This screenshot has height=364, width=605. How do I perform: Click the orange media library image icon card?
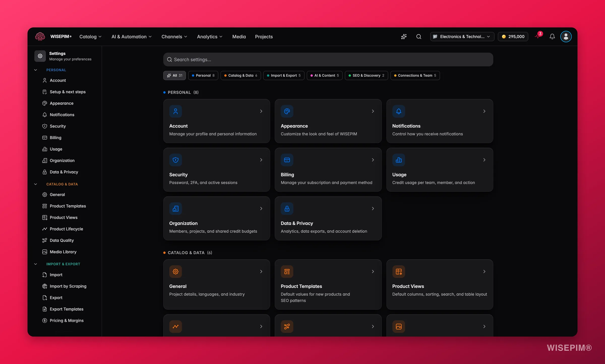399,326
